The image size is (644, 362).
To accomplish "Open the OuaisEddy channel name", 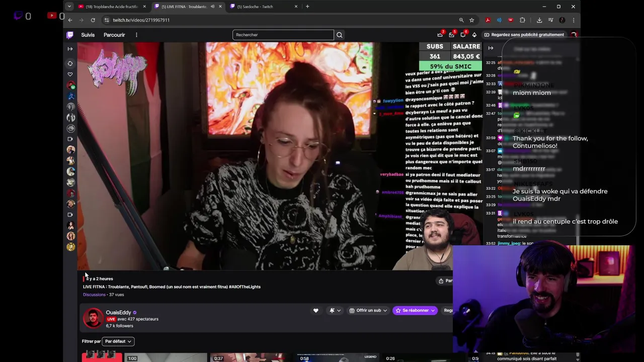I will pyautogui.click(x=118, y=312).
